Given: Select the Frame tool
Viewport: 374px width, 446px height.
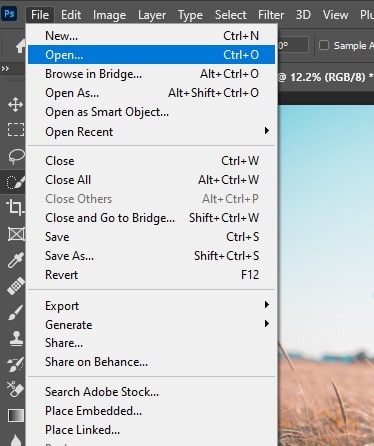Looking at the screenshot, I should [x=16, y=234].
